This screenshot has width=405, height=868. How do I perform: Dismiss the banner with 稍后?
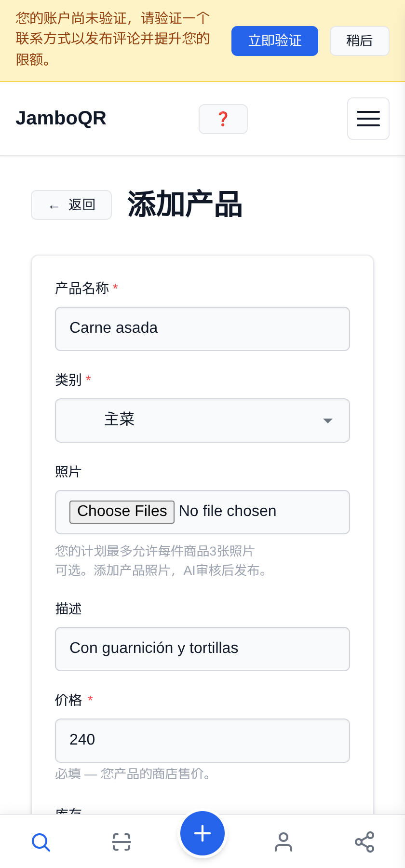pyautogui.click(x=360, y=41)
